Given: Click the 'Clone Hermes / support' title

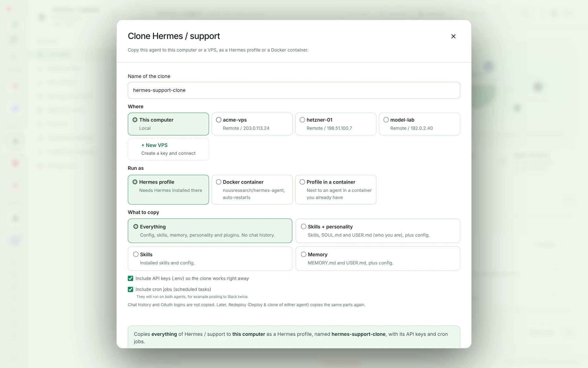Looking at the screenshot, I should pyautogui.click(x=174, y=36).
